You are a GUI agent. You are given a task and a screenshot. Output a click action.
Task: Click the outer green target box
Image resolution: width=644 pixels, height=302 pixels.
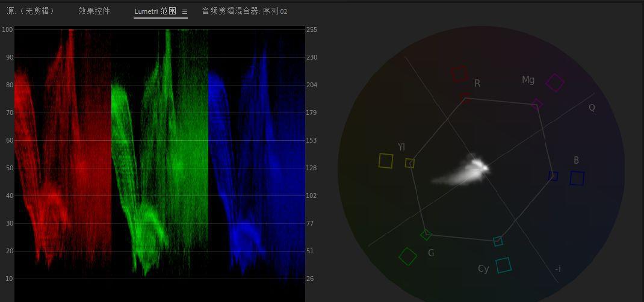pos(408,256)
